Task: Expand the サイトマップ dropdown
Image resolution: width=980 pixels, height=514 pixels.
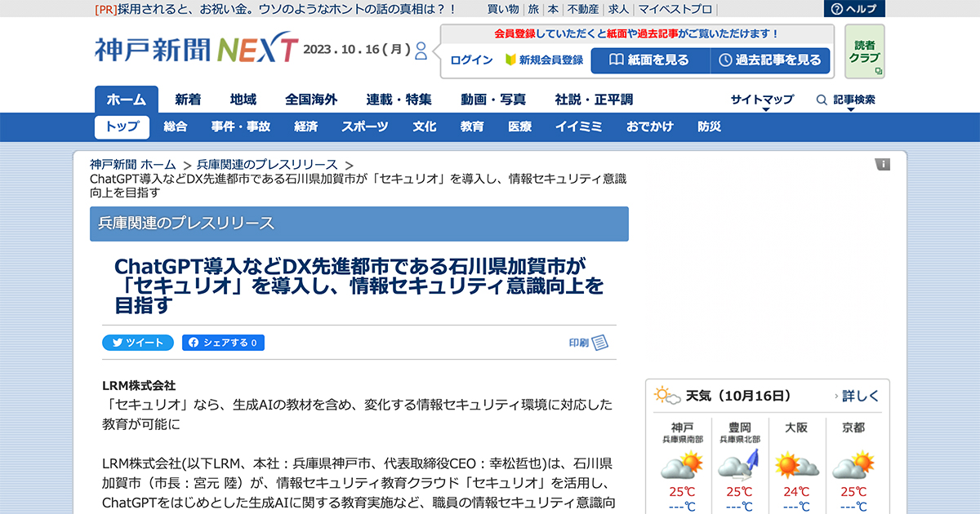Action: click(x=763, y=100)
